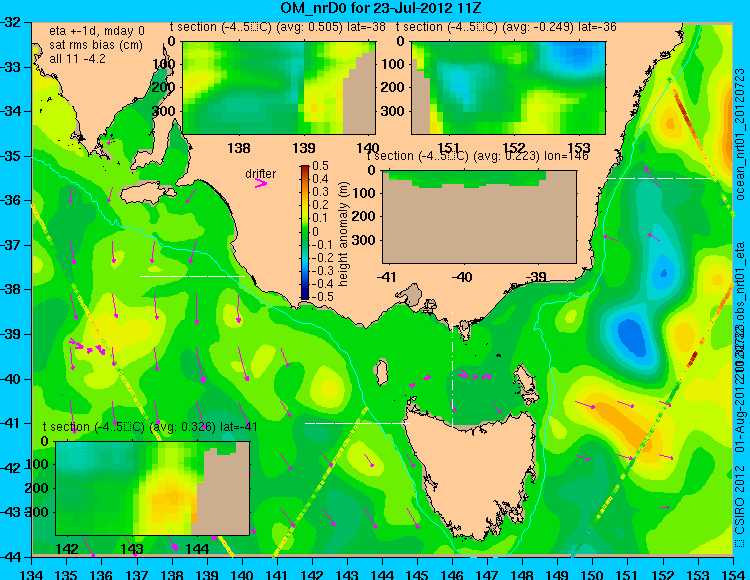750x580 pixels.
Task: Click the -40 label under lon=146 section
Action: (462, 277)
